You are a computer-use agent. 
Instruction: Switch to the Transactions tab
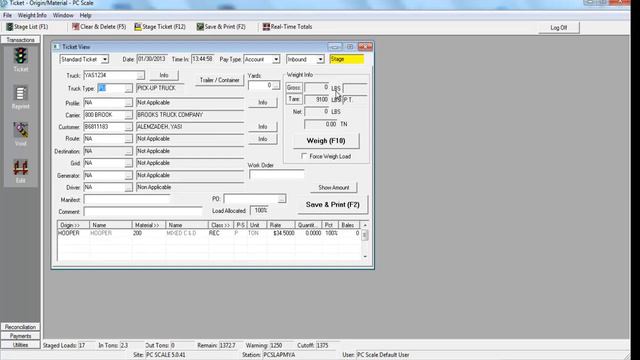20,40
